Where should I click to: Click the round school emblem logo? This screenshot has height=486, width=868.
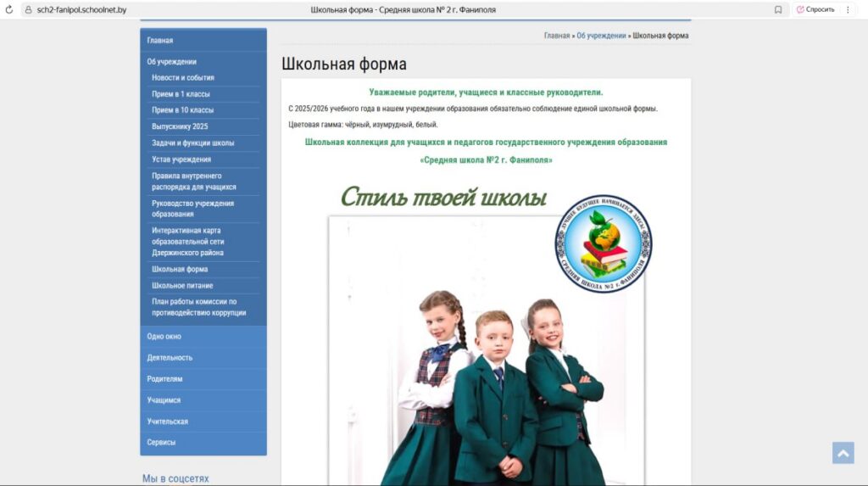tap(604, 243)
